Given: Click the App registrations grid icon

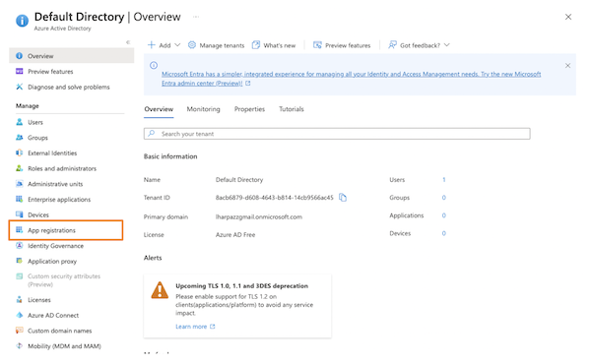Looking at the screenshot, I should tap(20, 230).
